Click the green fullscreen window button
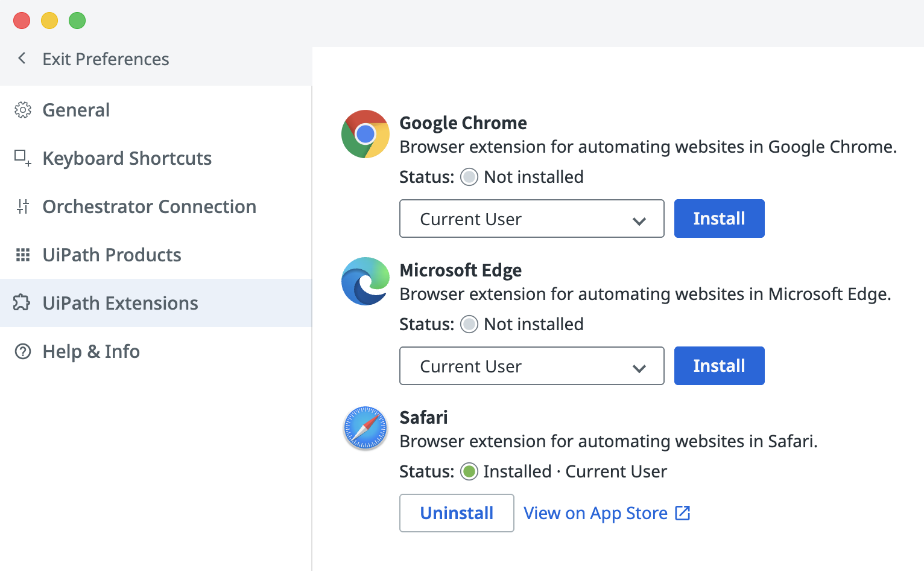Viewport: 924px width, 571px height. [77, 21]
